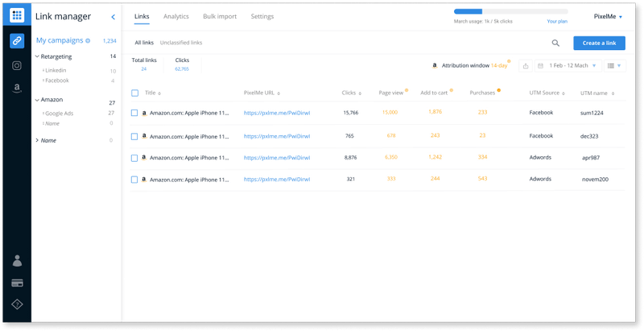This screenshot has height=331, width=644.
Task: Sort by UTM name column
Action: pos(613,93)
